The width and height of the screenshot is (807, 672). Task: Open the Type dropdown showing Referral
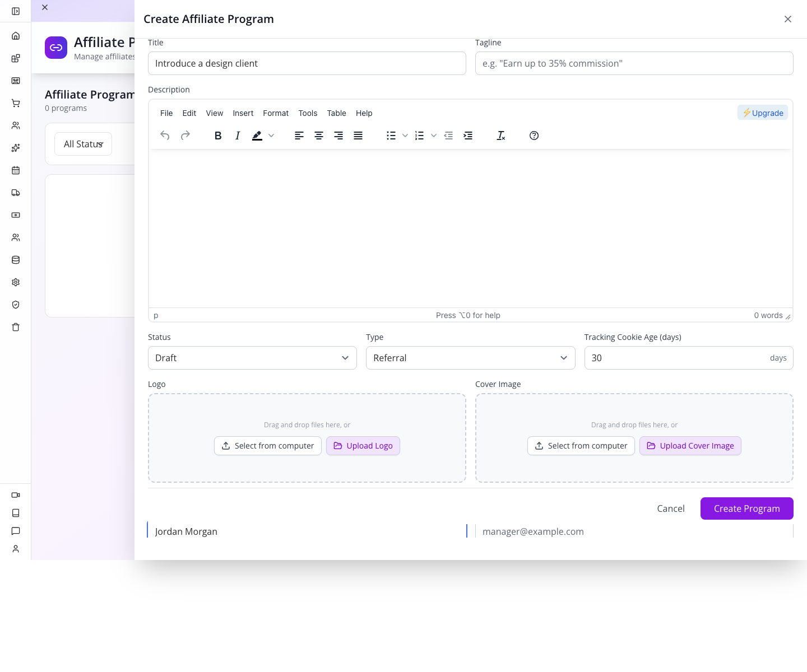pyautogui.click(x=471, y=358)
